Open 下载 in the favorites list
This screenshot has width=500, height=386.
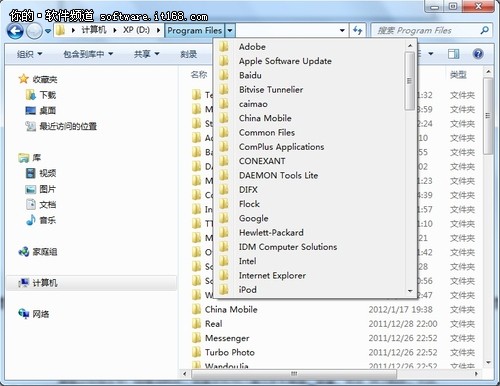point(41,95)
